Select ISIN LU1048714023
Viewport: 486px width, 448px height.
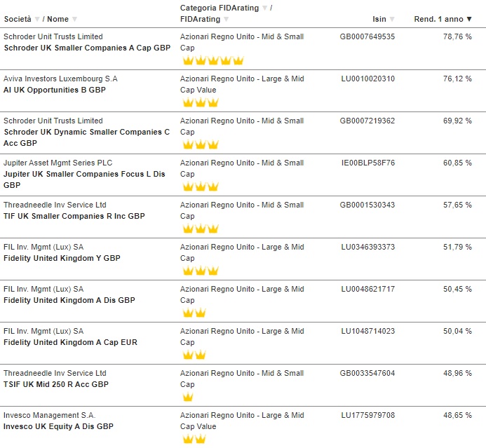(x=368, y=331)
